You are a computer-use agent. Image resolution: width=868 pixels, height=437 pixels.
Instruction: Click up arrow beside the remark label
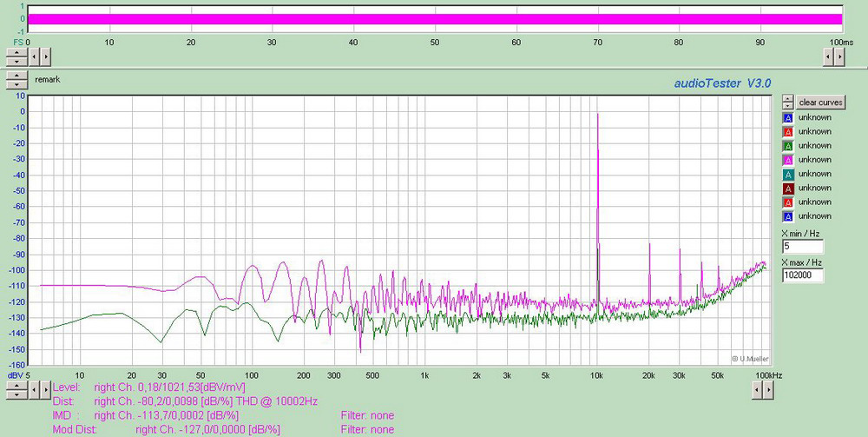pyautogui.click(x=16, y=76)
